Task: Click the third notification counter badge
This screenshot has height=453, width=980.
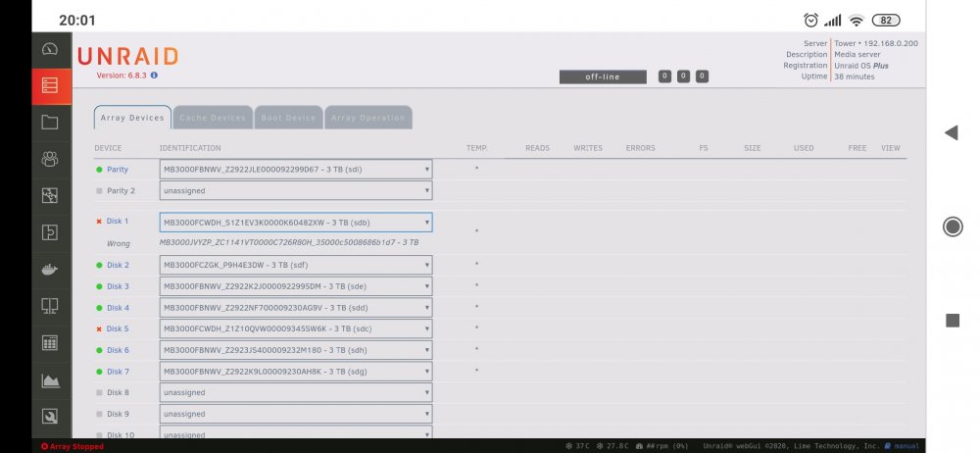Action: [x=702, y=76]
